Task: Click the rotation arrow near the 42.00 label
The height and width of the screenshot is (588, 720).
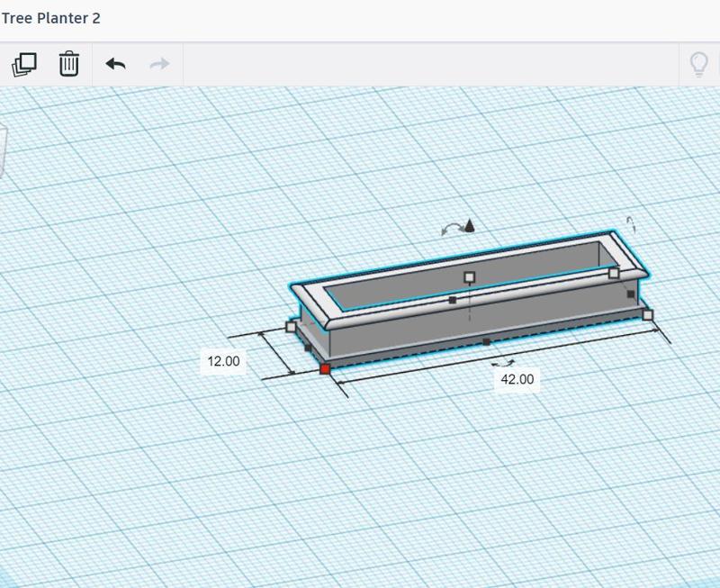Action: 502,364
